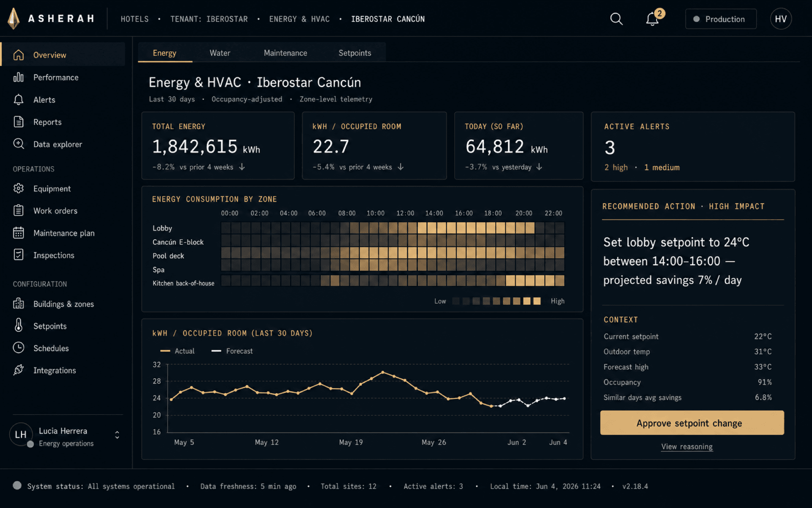Switch to the Water tab
The width and height of the screenshot is (812, 508).
(x=220, y=53)
